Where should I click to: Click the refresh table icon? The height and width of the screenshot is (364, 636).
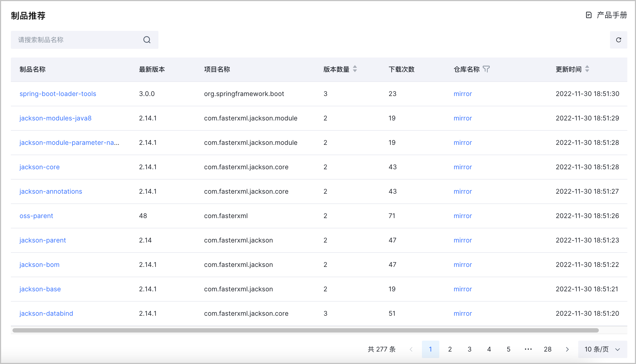coord(618,40)
